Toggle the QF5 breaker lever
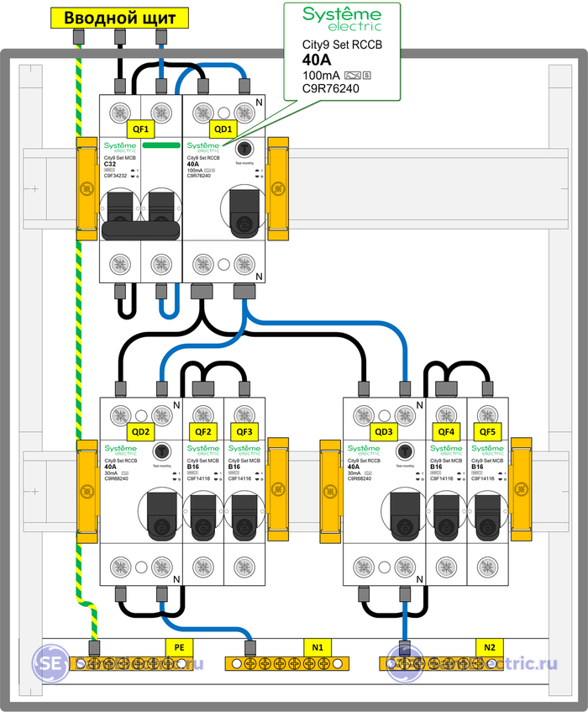The height and width of the screenshot is (712, 588). click(x=488, y=515)
